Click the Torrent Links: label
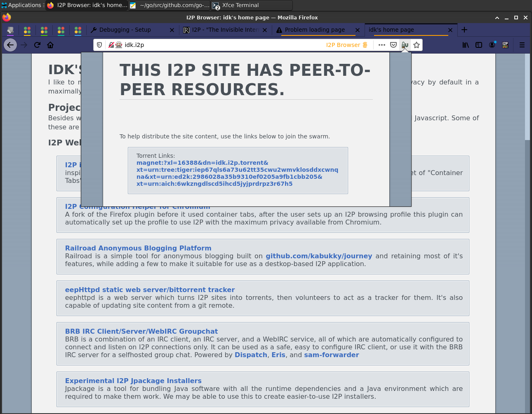The width and height of the screenshot is (532, 414). (155, 156)
